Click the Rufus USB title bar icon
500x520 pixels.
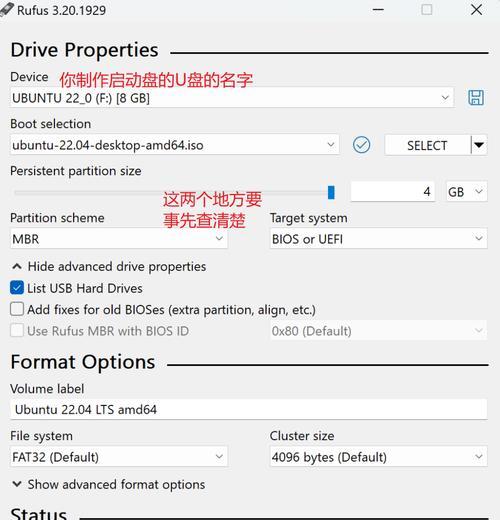[x=7, y=9]
